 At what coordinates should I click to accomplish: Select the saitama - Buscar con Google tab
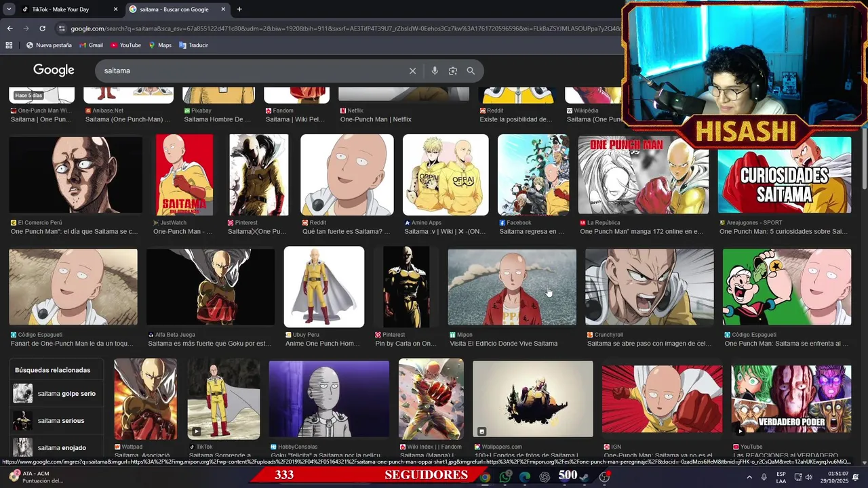tap(176, 9)
